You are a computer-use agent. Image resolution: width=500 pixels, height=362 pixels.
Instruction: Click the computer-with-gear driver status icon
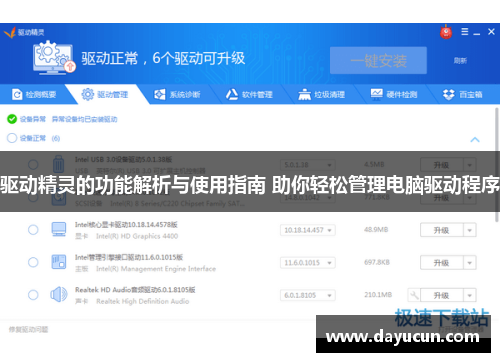[54, 57]
